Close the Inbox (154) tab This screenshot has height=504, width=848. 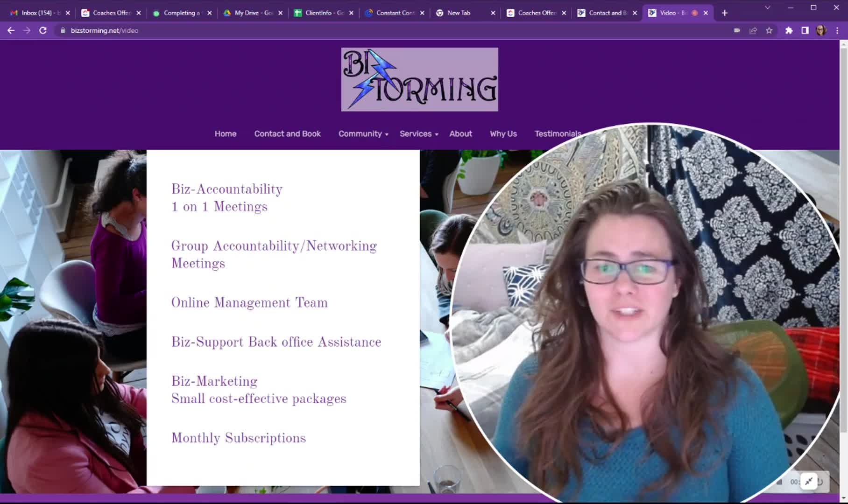pyautogui.click(x=68, y=13)
